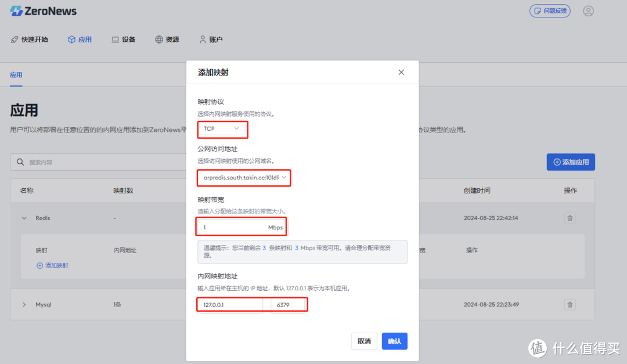Screen dimensions: 627x364
Task: Delete the Mysql app via trash icon
Action: [570, 304]
